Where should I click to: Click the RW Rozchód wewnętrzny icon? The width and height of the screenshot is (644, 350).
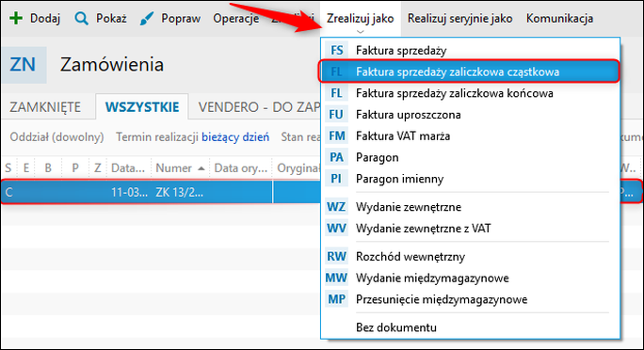(337, 257)
